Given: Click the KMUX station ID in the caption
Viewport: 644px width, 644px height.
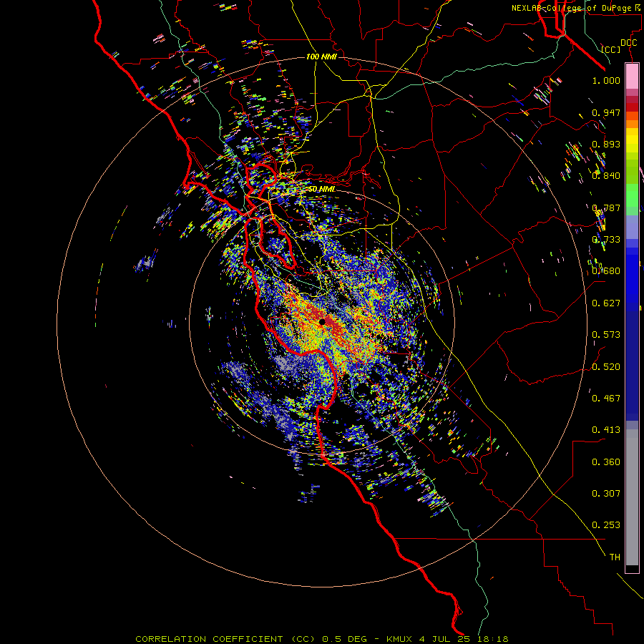Looking at the screenshot, I should (x=399, y=639).
